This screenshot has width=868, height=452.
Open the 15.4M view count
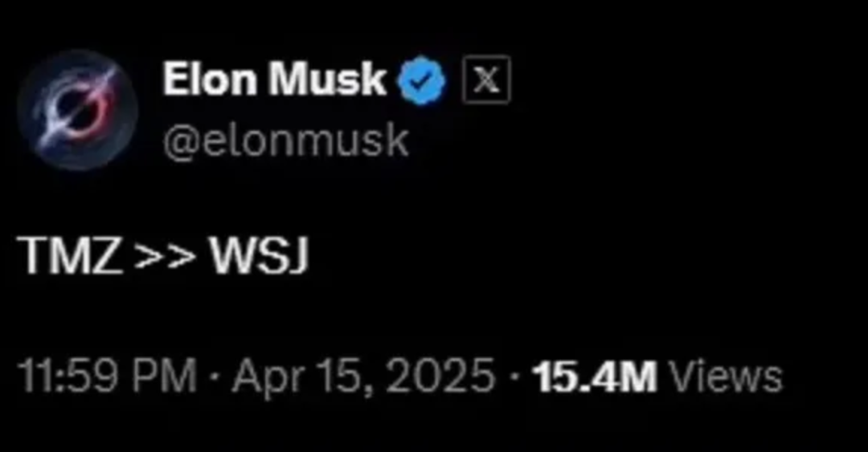pyautogui.click(x=596, y=376)
